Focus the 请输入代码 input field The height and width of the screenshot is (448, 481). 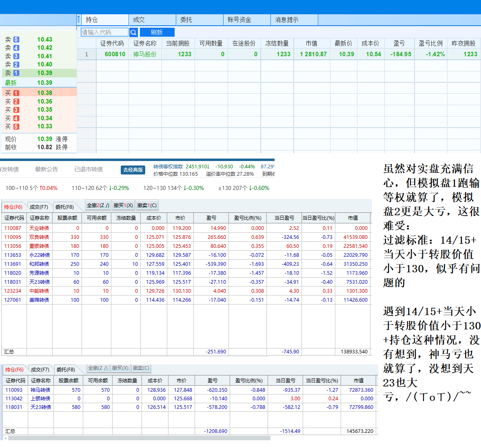[x=104, y=32]
